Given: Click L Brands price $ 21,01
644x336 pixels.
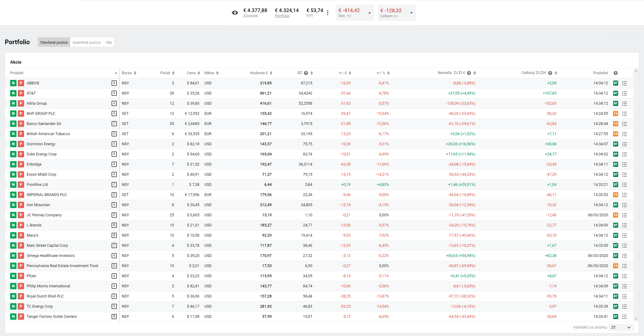Looking at the screenshot, I should pos(193,225).
